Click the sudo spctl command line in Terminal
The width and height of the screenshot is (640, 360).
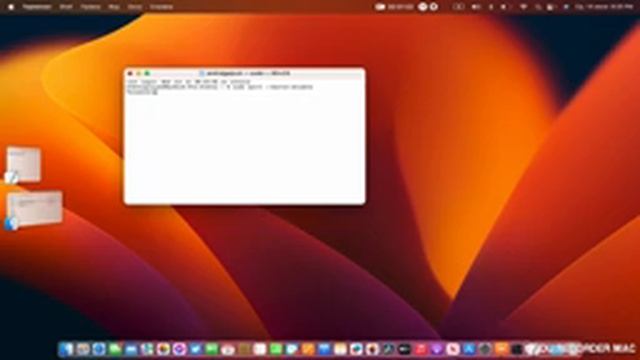pos(220,87)
